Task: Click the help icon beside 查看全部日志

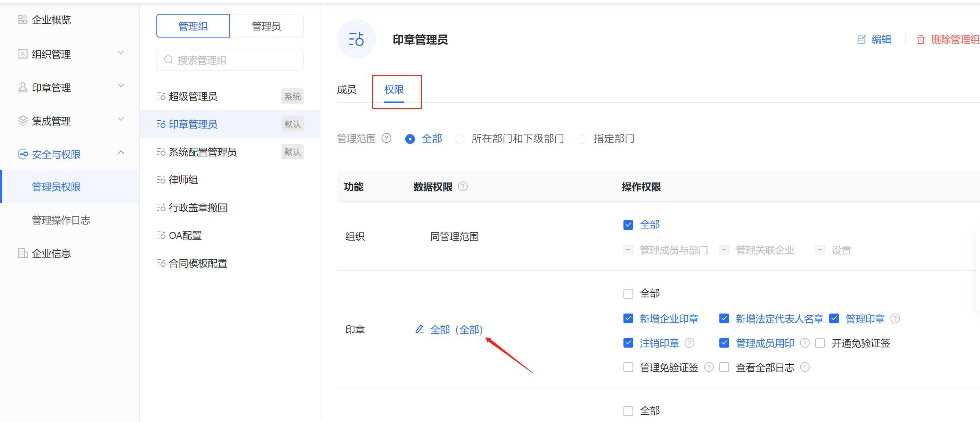Action: (805, 367)
